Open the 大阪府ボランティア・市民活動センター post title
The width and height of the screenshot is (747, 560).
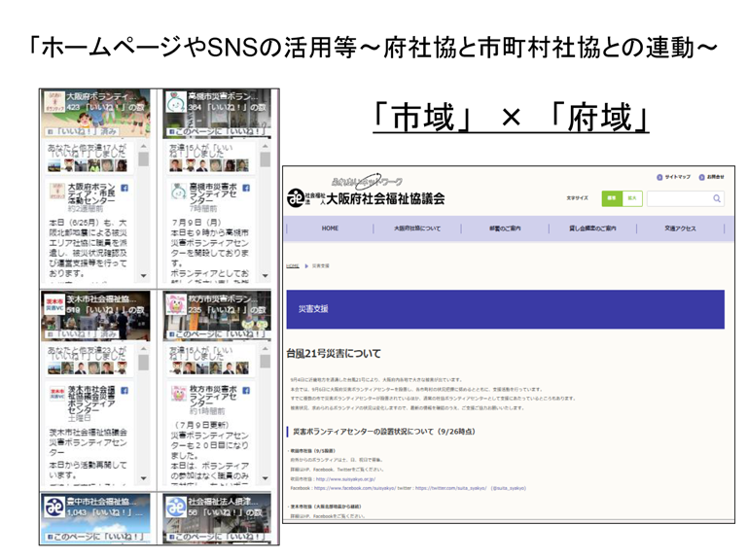point(91,193)
